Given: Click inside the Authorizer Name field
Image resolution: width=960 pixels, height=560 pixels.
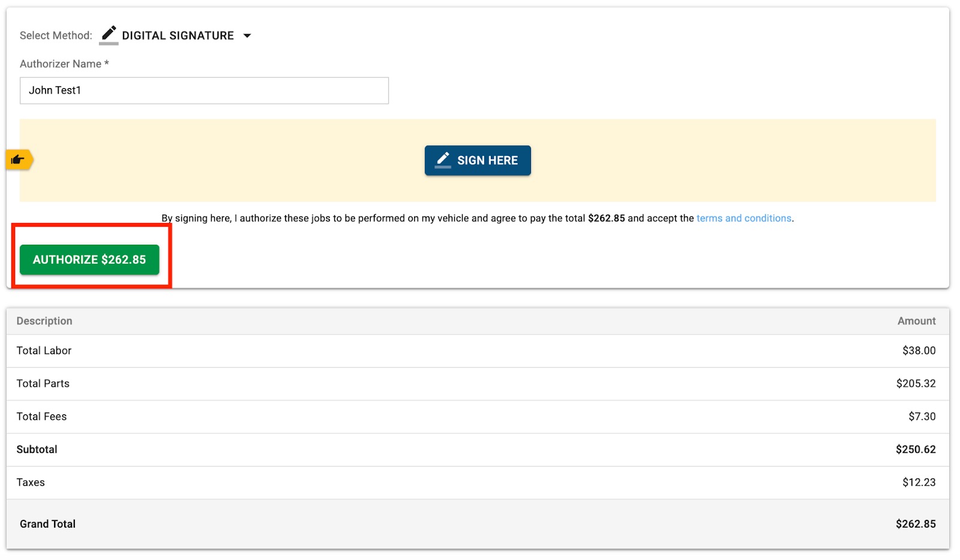Looking at the screenshot, I should [x=204, y=91].
